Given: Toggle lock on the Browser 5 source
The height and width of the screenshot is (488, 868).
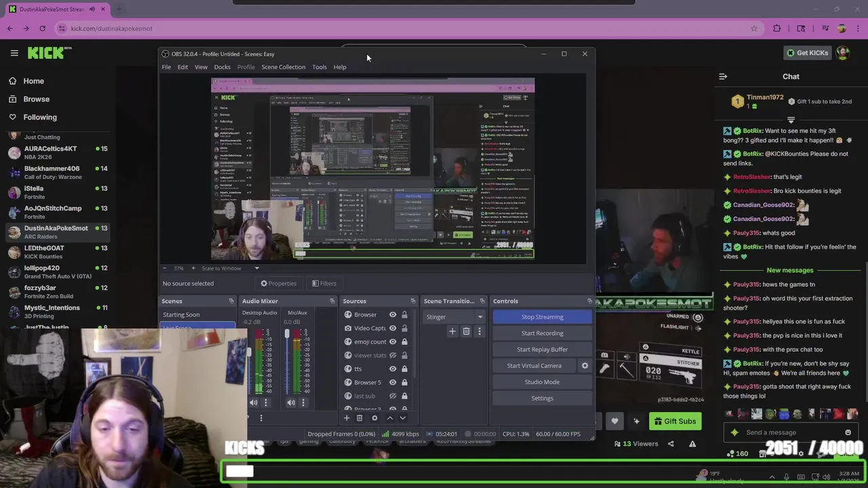Looking at the screenshot, I should (404, 382).
